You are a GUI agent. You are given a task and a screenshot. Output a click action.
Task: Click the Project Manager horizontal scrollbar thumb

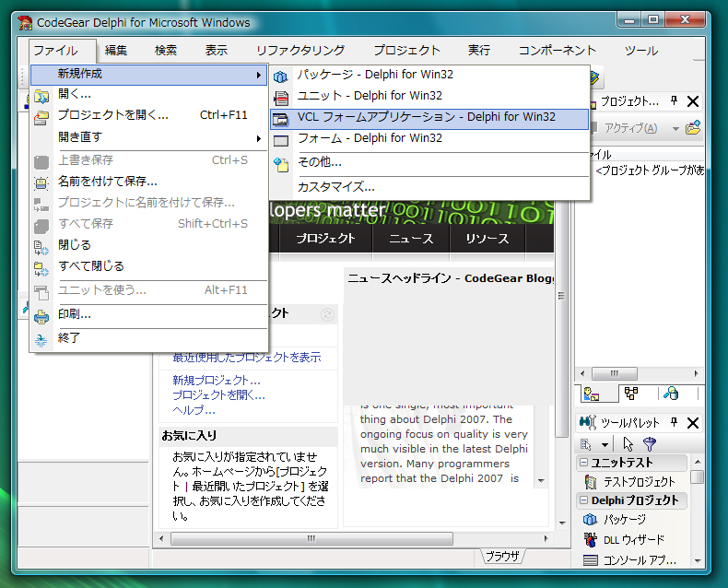615,373
